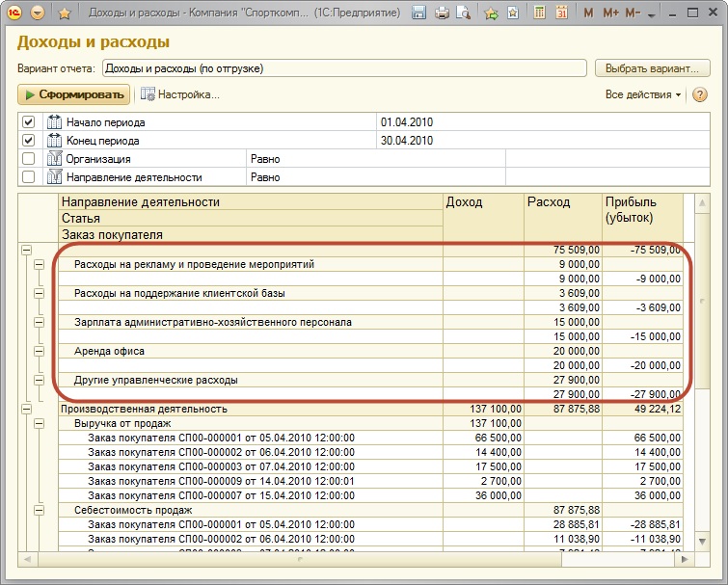Open the Все действия menu
This screenshot has height=585, width=728.
[643, 94]
